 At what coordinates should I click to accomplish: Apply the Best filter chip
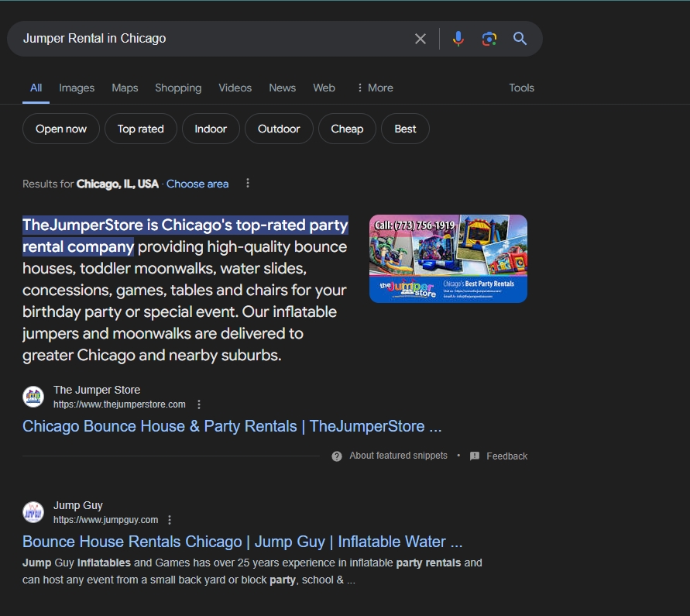point(405,129)
